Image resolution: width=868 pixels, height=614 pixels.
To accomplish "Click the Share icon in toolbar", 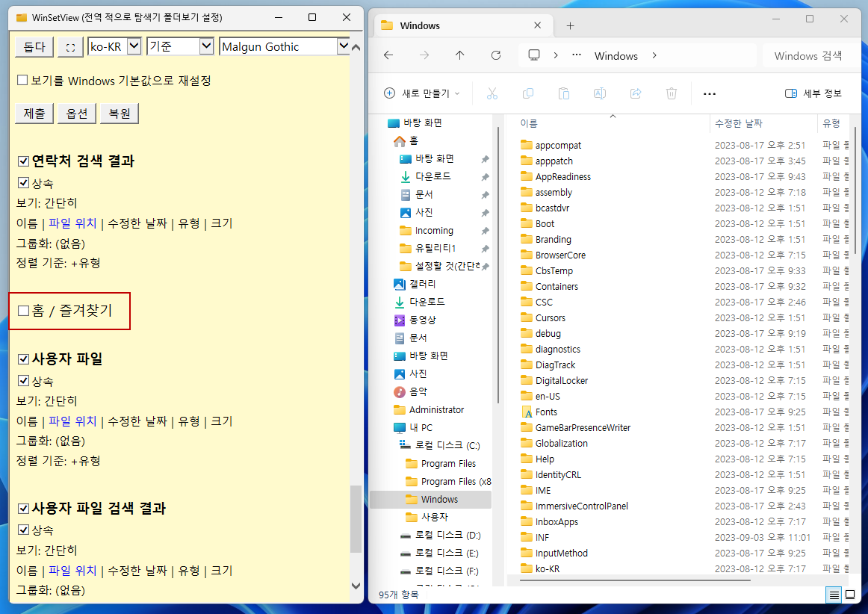I will [x=636, y=93].
